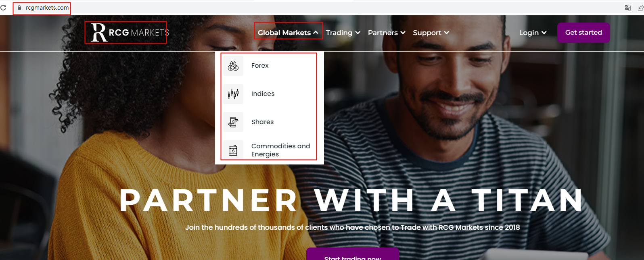644x260 pixels.
Task: Click the purple Get started button
Action: [x=583, y=33]
